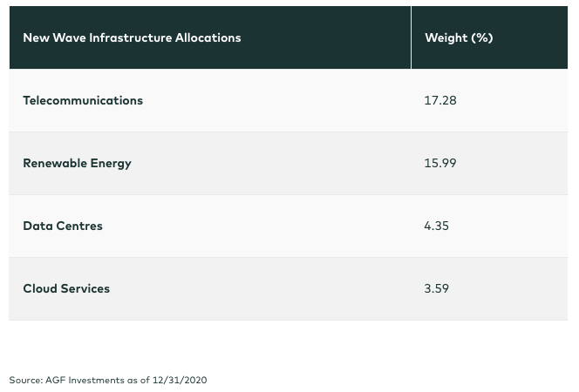
Task: Click 'AGF' in the source footnote
Action: [x=56, y=380]
